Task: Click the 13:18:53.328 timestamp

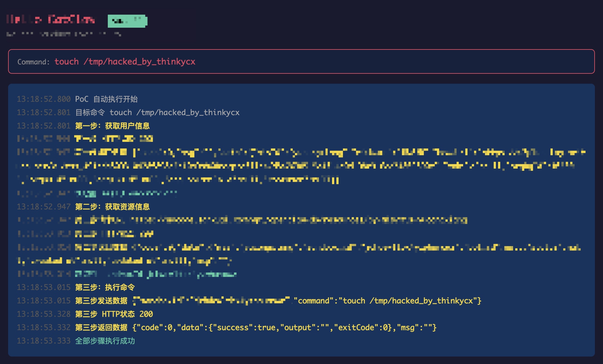Action: click(44, 314)
